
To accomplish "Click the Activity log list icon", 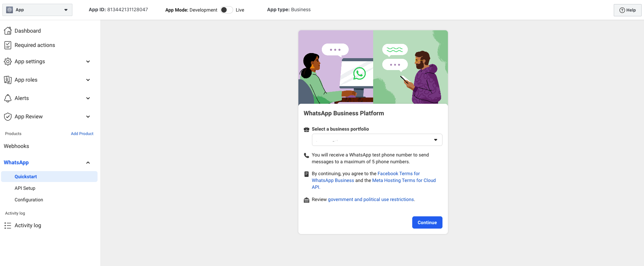I will tap(8, 226).
